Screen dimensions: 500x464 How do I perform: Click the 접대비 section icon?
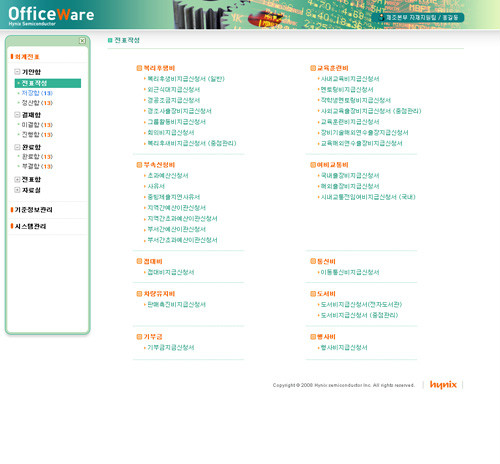tap(139, 261)
